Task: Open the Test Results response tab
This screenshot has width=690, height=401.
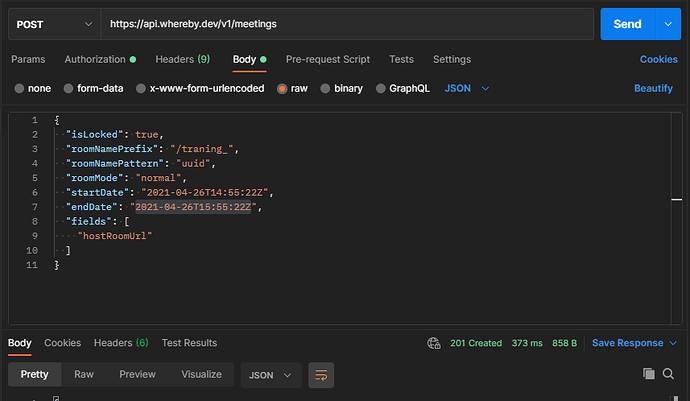Action: [189, 343]
